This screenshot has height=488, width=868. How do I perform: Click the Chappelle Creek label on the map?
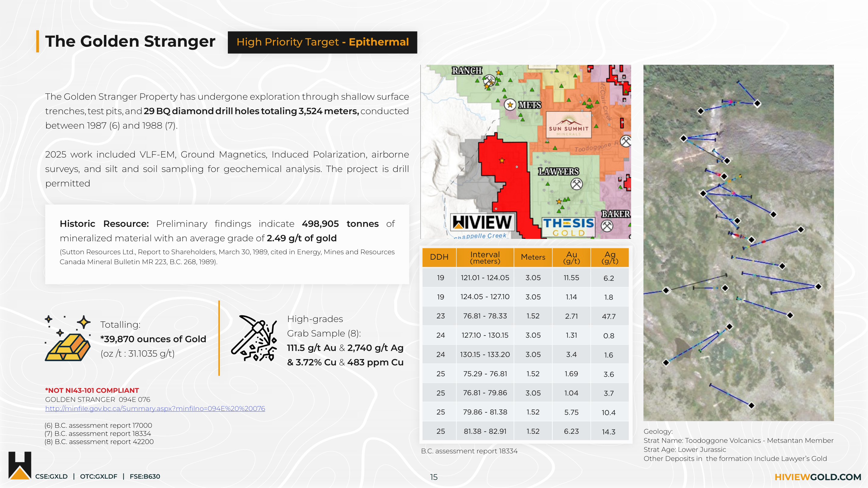[x=480, y=236]
